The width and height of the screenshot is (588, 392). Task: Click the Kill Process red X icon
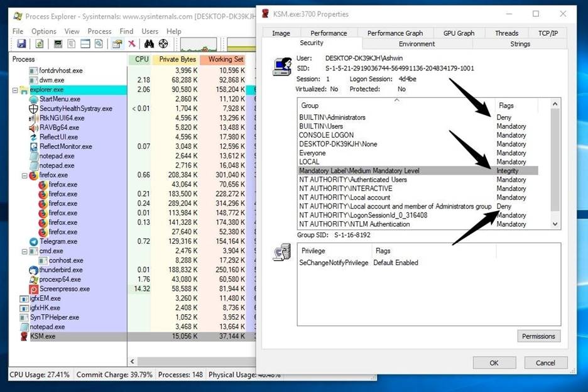coord(132,44)
